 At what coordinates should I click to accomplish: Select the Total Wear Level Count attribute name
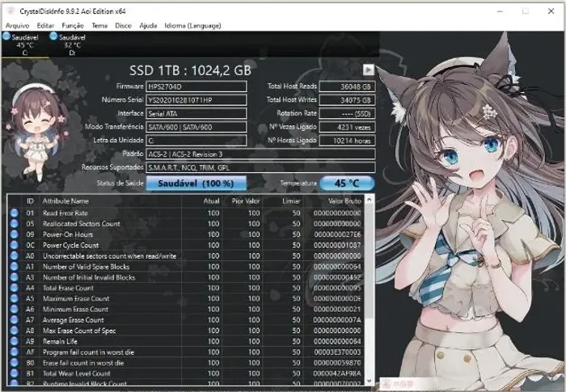(x=77, y=373)
